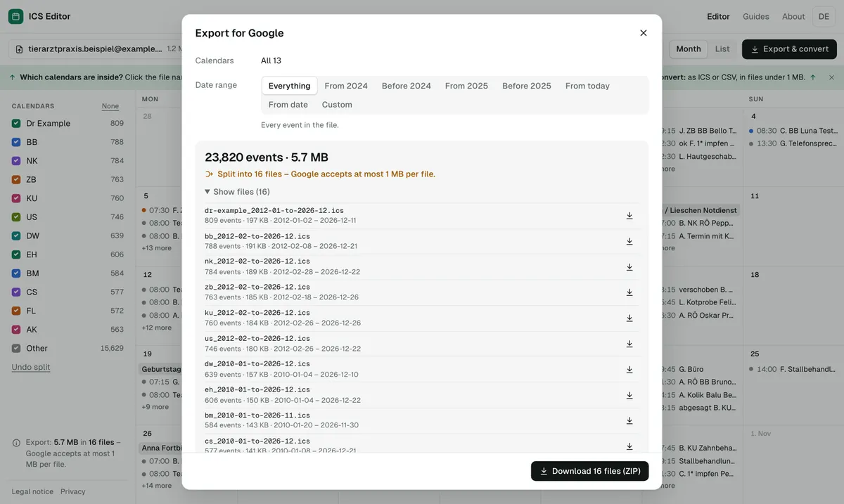Screen dimensions: 844x504
Task: Select the Everything date range
Action: tap(289, 86)
